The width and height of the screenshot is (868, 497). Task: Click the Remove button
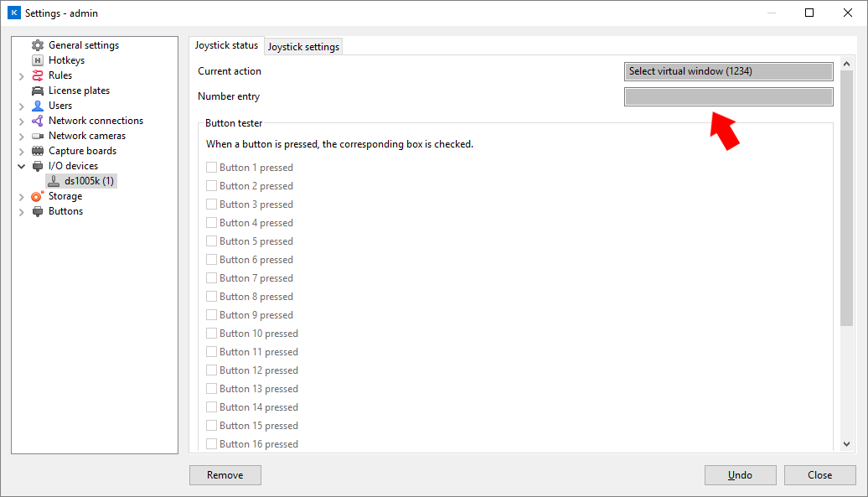tap(225, 475)
